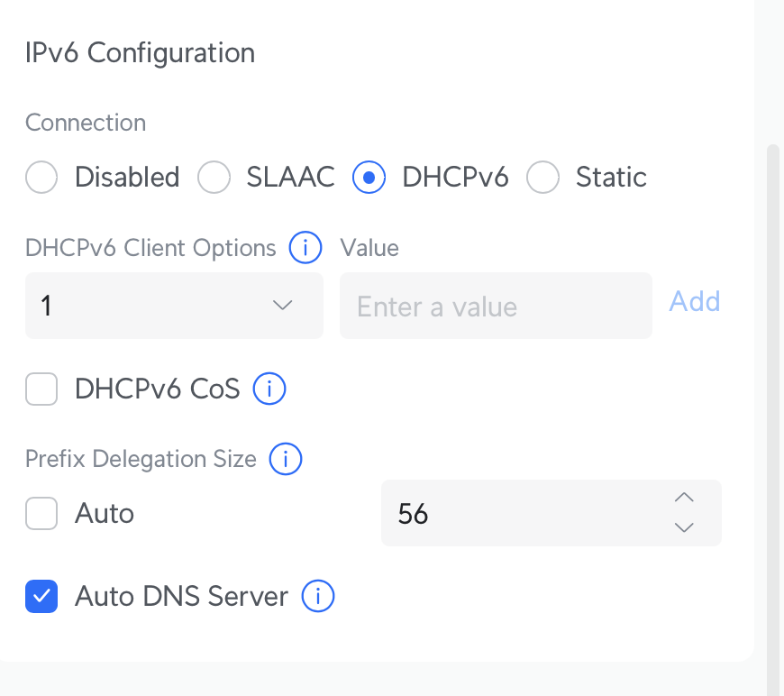Click the IPv6 Configuration heading
The image size is (784, 696).
click(140, 53)
